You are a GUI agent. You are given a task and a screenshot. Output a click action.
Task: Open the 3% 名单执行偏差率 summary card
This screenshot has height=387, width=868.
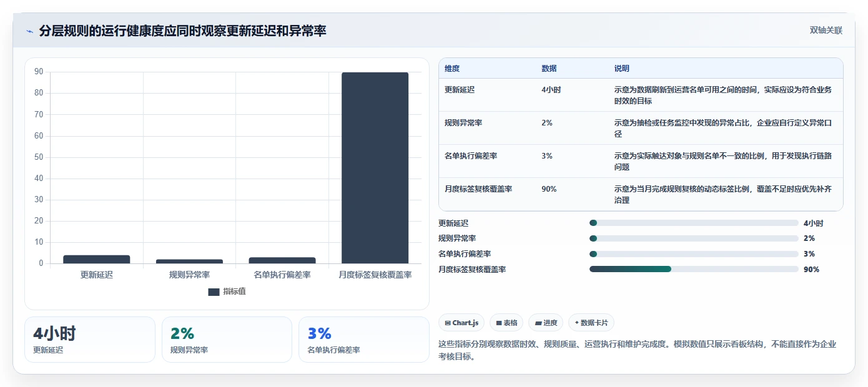[x=364, y=340]
